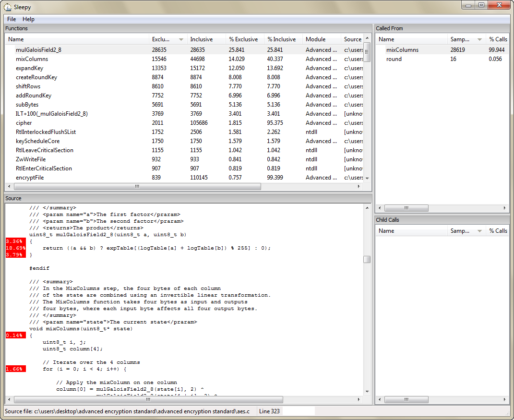Open the File menu
The height and width of the screenshot is (420, 514).
click(x=12, y=19)
